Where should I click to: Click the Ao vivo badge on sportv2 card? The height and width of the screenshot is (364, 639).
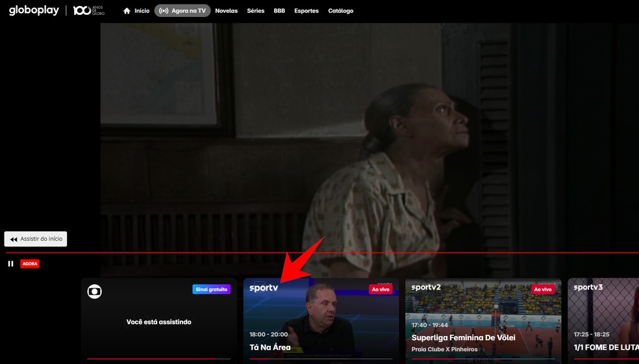pyautogui.click(x=543, y=289)
